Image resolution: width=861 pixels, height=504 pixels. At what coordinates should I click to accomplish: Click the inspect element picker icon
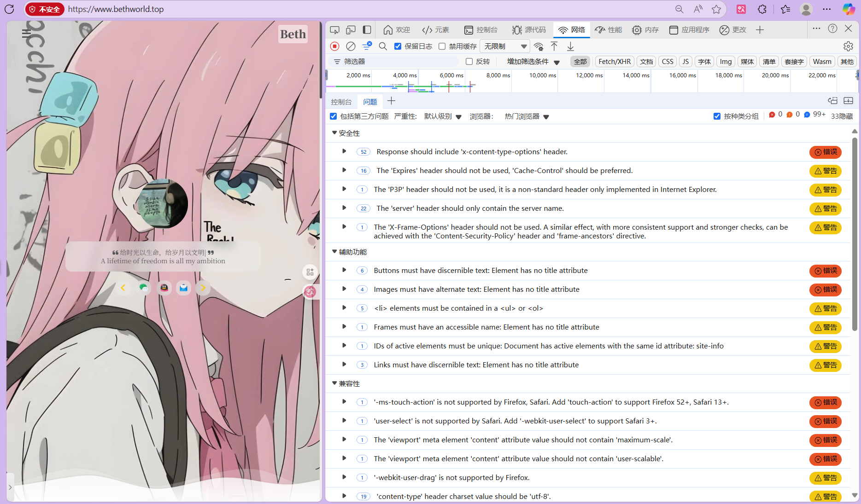pyautogui.click(x=335, y=30)
